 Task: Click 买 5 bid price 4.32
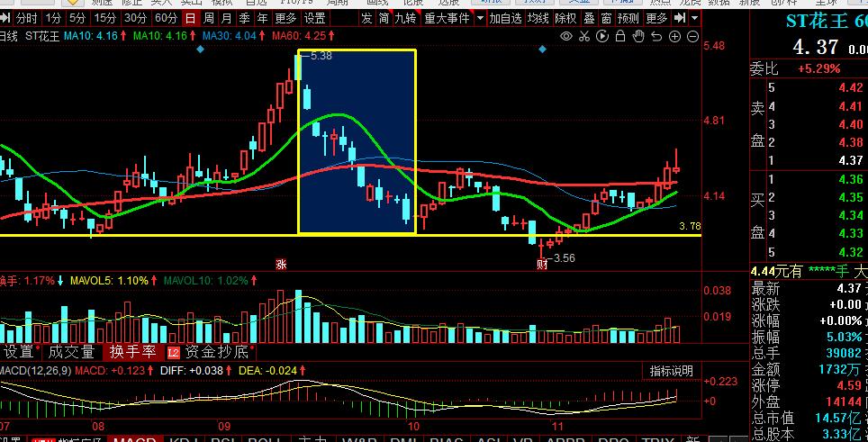click(x=850, y=252)
